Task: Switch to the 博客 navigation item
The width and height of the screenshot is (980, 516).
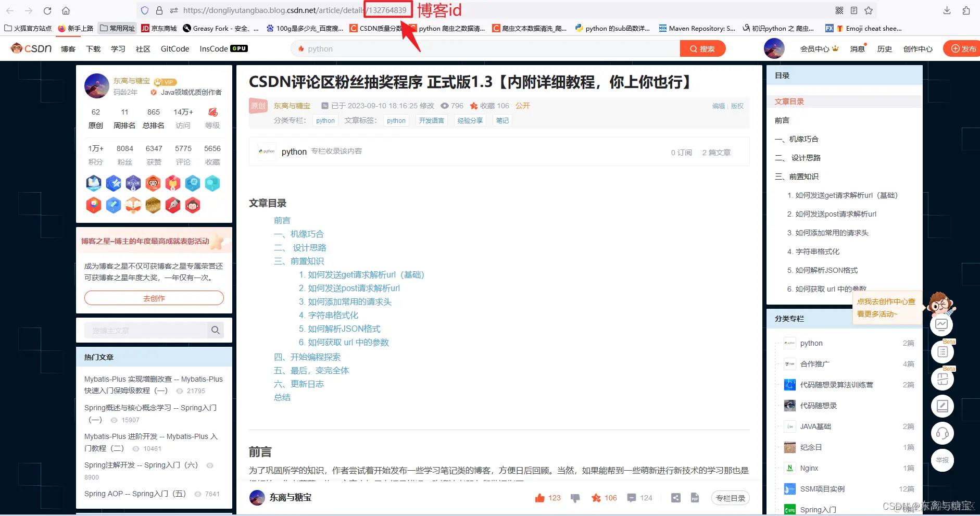Action: click(68, 48)
